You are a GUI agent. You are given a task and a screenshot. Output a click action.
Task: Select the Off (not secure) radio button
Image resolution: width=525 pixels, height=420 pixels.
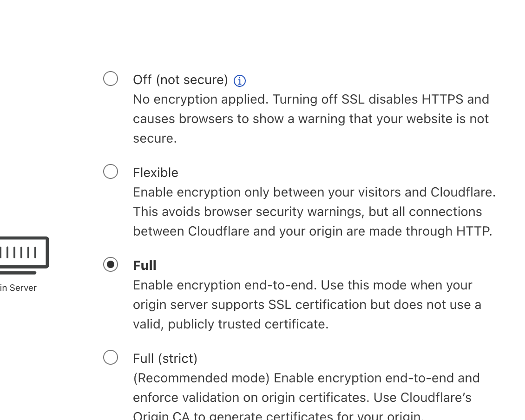click(111, 79)
